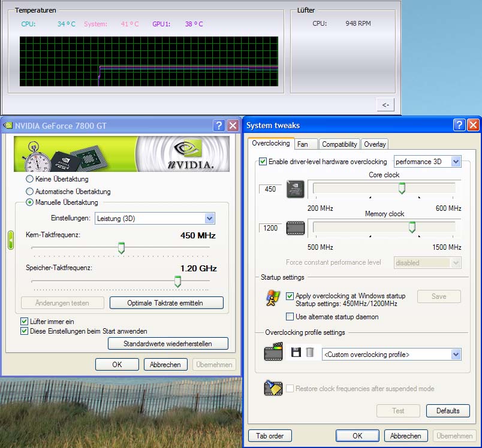Switch to the Overlay tab
The image size is (482, 448).
375,144
